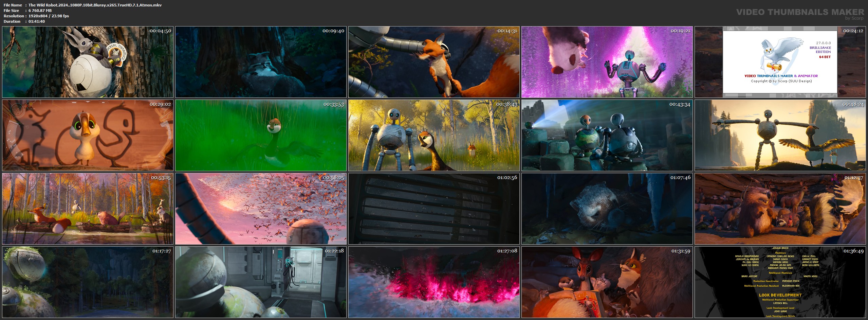This screenshot has width=868, height=320.
Task: Open the green grass goose thumbnail at 00:33:53
Action: point(261,135)
